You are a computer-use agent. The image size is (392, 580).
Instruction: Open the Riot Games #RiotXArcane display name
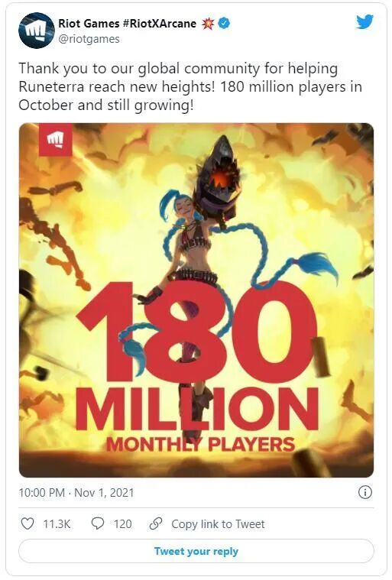click(127, 24)
